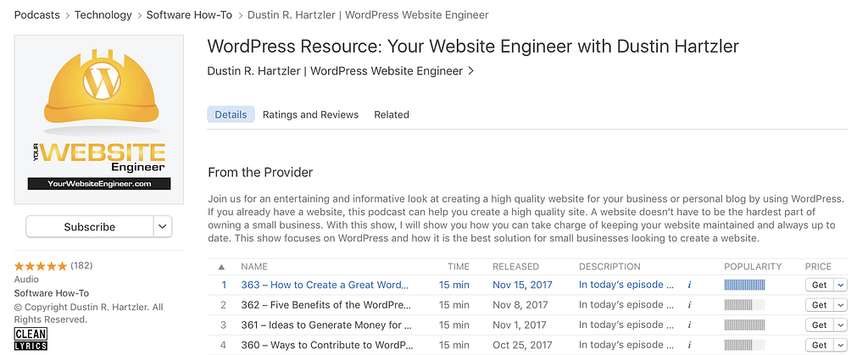868x355 pixels.
Task: Click the Your Website Engineer podcast artwork
Action: pyautogui.click(x=99, y=119)
